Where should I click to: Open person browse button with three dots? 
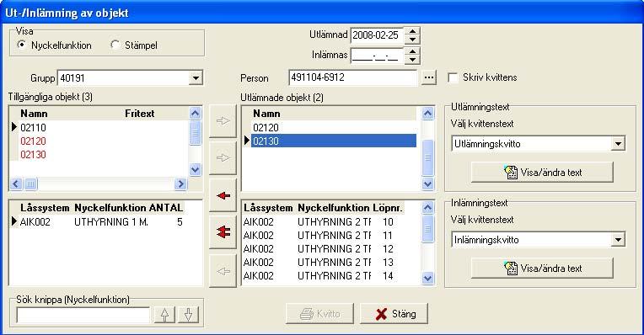pyautogui.click(x=429, y=77)
